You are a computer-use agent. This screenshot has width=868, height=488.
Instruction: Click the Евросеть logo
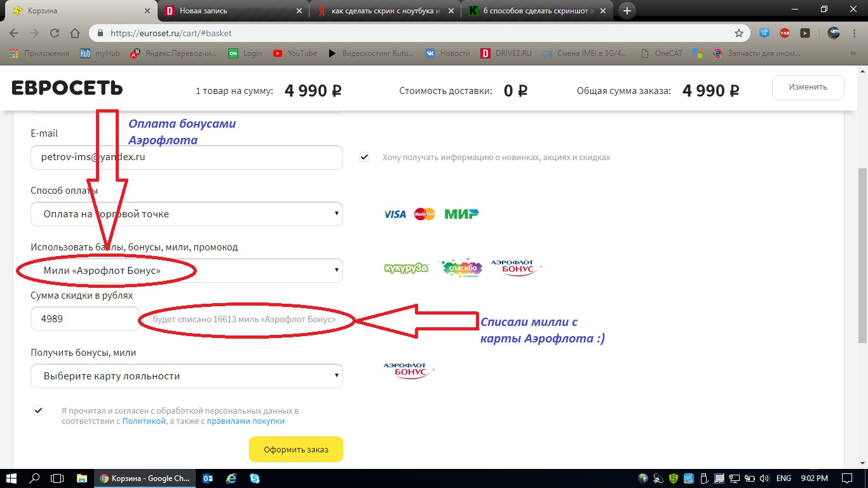(67, 88)
